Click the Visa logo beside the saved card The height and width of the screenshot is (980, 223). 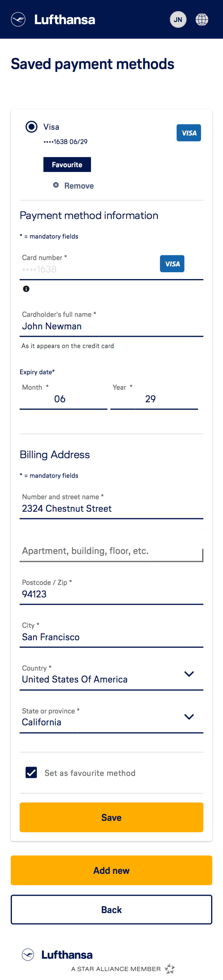point(189,133)
